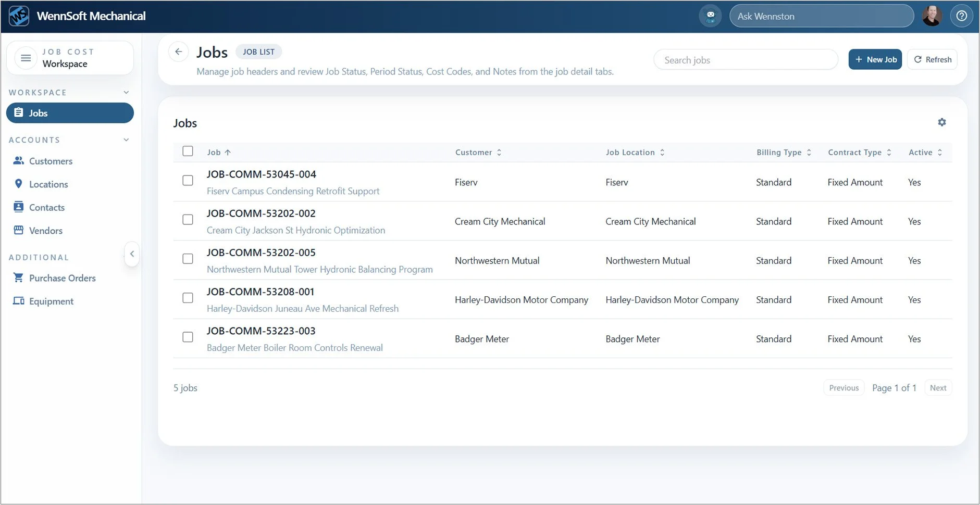980x505 pixels.
Task: Click the Job Cost Workspace label
Action: [68, 58]
